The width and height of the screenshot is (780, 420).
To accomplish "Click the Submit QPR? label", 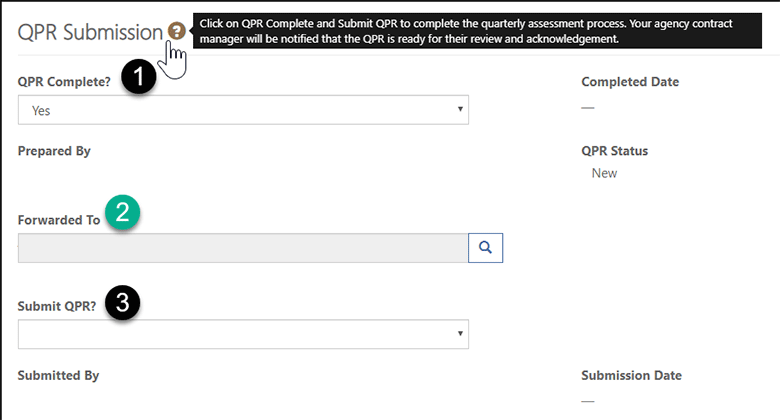I will (x=57, y=306).
